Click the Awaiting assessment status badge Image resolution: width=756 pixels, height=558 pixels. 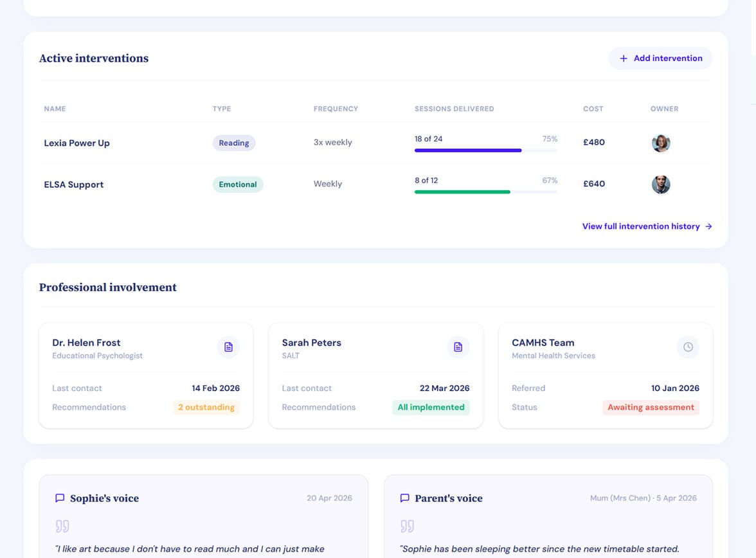click(651, 407)
